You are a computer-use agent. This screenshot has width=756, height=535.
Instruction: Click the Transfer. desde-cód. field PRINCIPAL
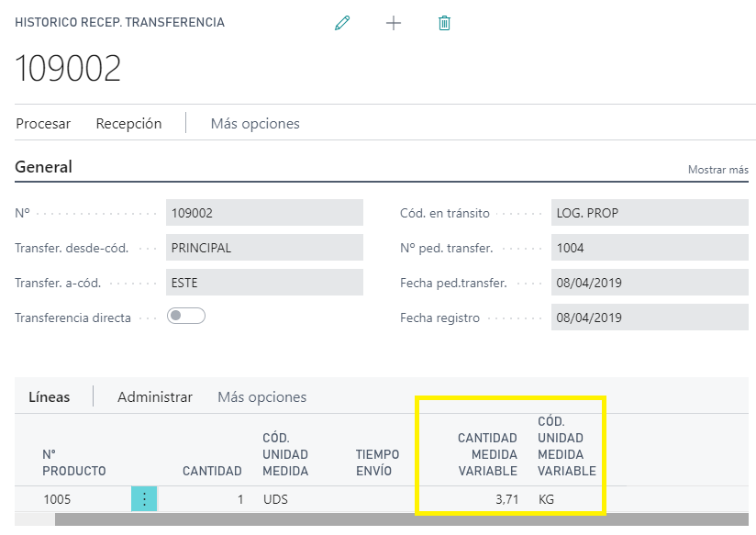click(264, 248)
